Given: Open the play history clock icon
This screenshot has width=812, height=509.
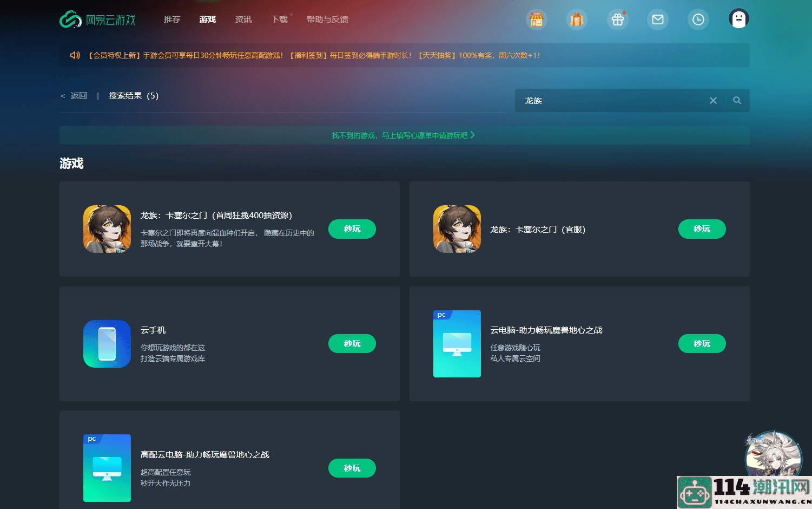Looking at the screenshot, I should pyautogui.click(x=698, y=20).
